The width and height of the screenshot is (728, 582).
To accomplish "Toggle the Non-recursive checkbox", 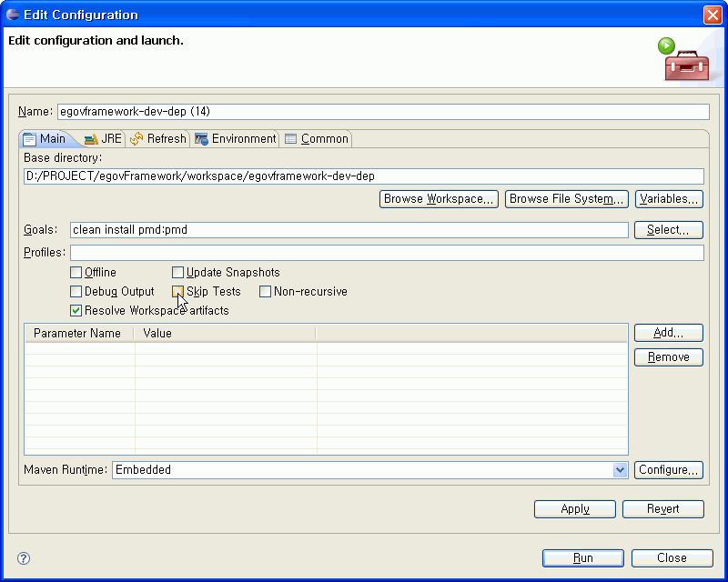I will [x=266, y=292].
